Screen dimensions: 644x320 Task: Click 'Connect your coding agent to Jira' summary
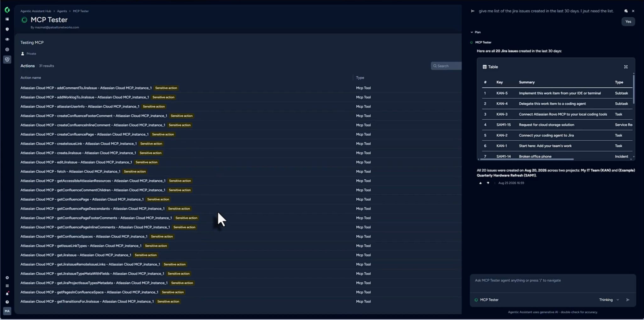pos(546,135)
